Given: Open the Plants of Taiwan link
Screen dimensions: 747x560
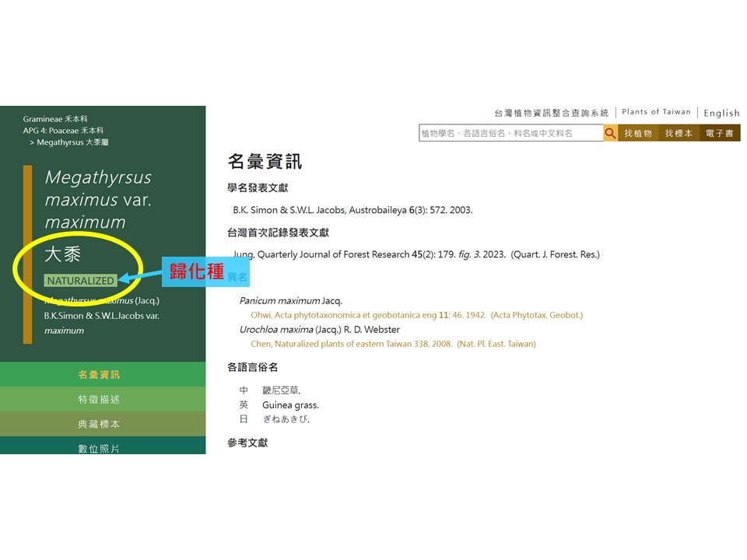Looking at the screenshot, I should pyautogui.click(x=656, y=112).
